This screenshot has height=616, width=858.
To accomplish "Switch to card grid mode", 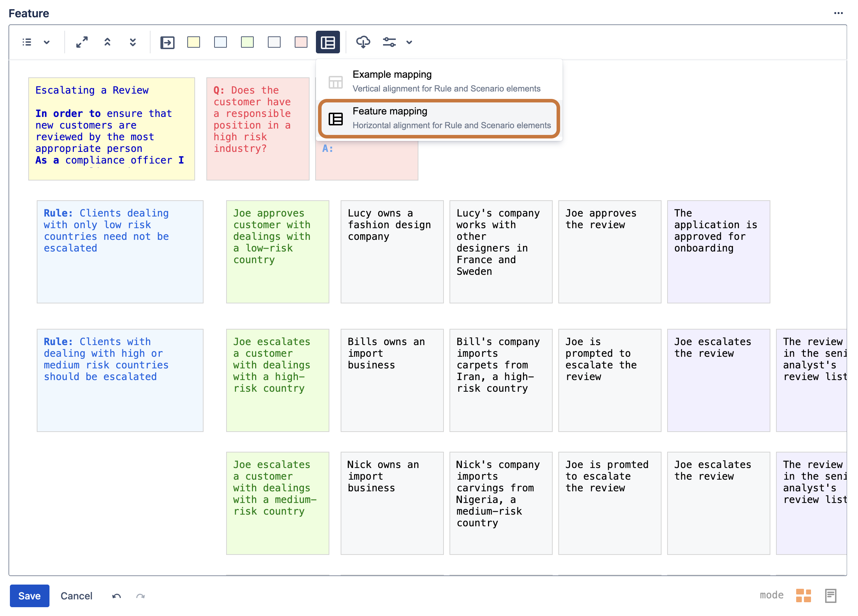I will 804,596.
